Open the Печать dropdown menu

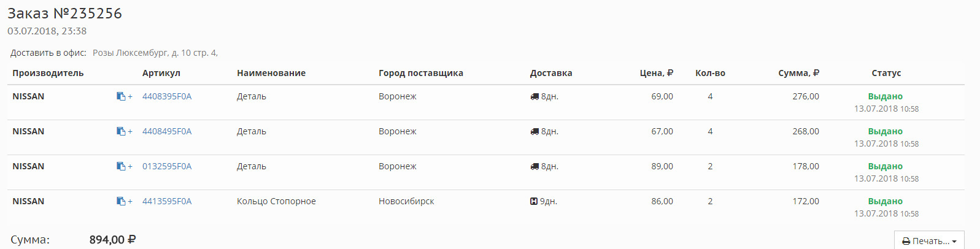tap(929, 241)
